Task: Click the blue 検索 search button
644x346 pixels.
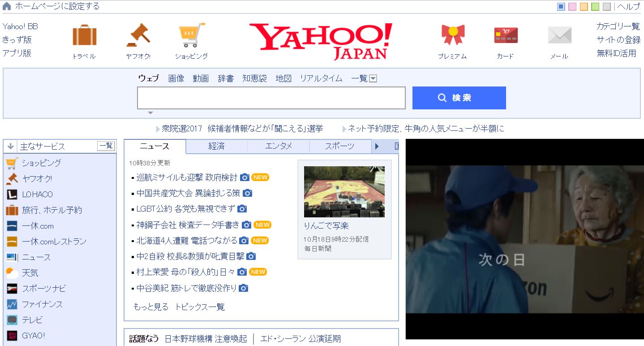Action: (459, 98)
